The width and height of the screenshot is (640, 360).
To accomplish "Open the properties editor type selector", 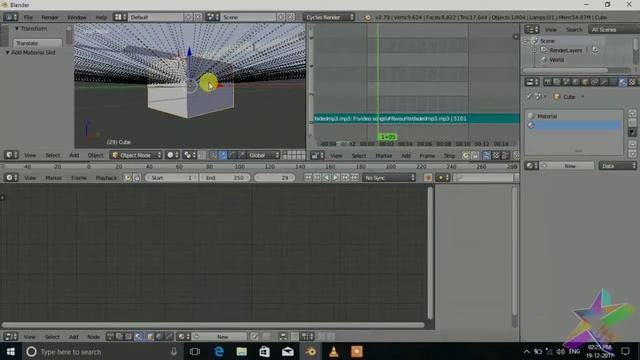I will 532,82.
